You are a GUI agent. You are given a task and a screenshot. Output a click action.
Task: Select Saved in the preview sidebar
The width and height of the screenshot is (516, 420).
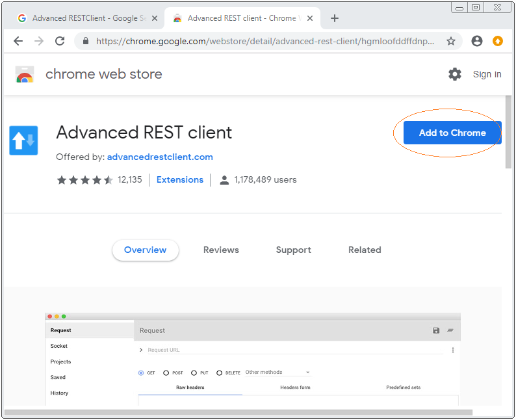pos(58,378)
